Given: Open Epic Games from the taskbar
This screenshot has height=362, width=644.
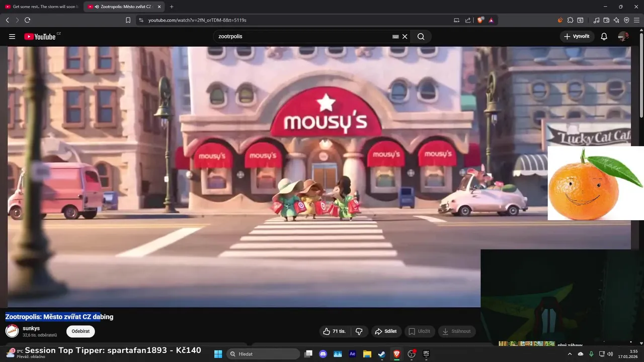Looking at the screenshot, I should [x=426, y=354].
